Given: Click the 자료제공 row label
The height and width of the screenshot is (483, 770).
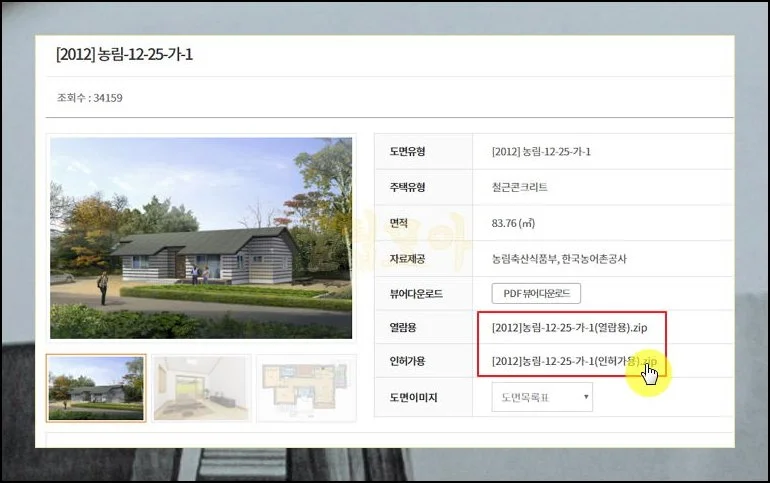Looking at the screenshot, I should [408, 259].
